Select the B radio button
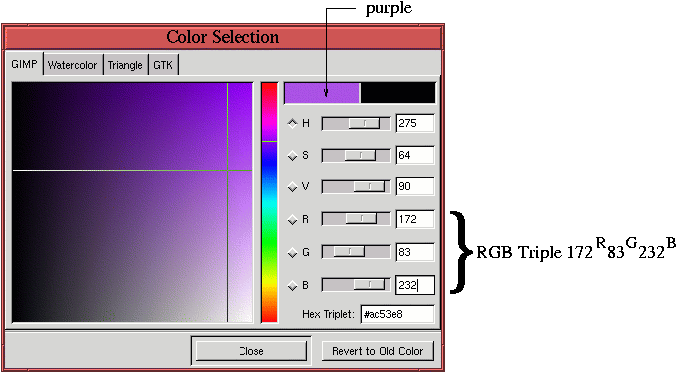 pyautogui.click(x=293, y=285)
